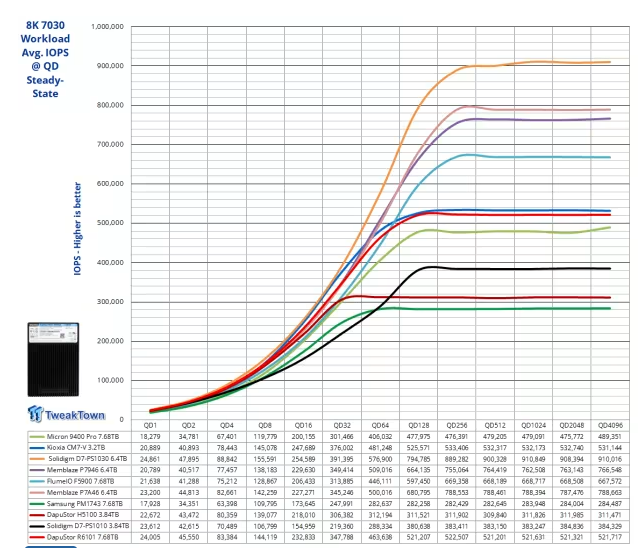The image size is (640, 548).
Task: Click Samsung PM1743 QD2048 value 284,004
Action: click(572, 504)
